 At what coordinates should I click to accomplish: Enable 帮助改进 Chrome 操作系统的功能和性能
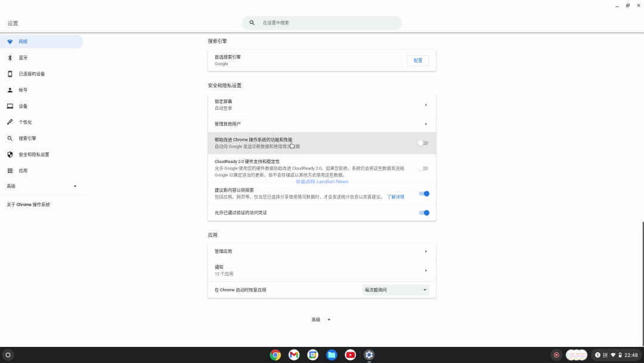coord(423,143)
